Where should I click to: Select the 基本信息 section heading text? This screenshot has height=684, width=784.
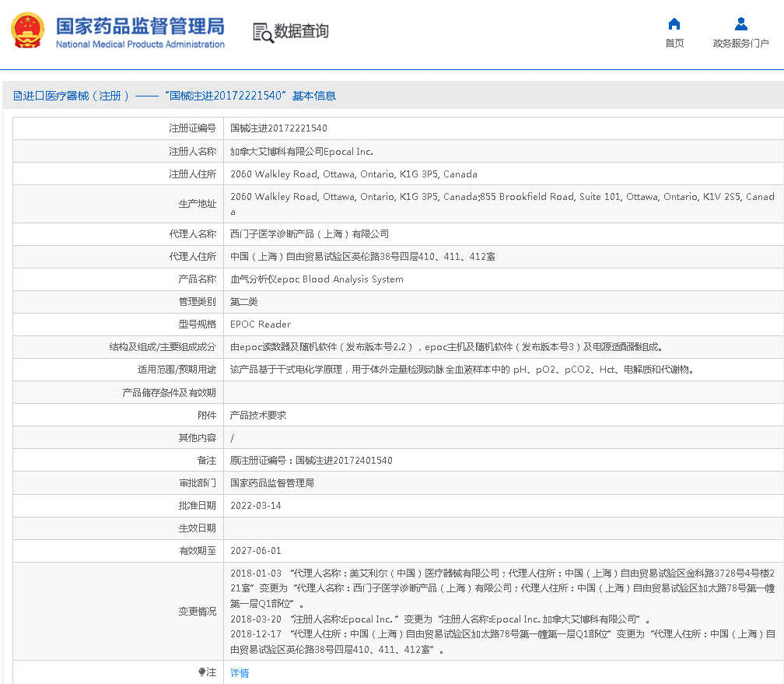point(314,96)
